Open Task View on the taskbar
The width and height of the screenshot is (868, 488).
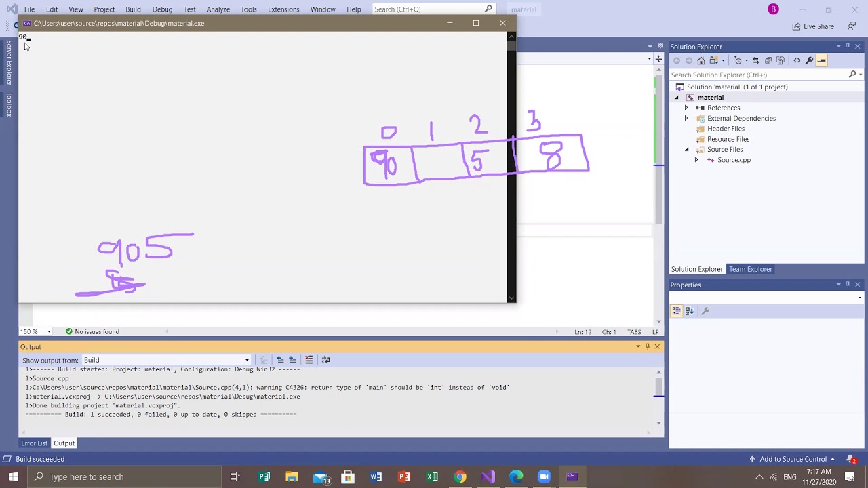coord(235,476)
